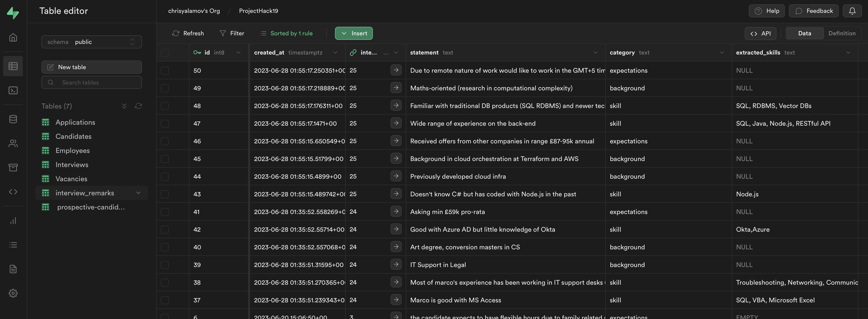The width and height of the screenshot is (868, 319).
Task: Toggle the select-all rows header checkbox
Action: tap(164, 52)
